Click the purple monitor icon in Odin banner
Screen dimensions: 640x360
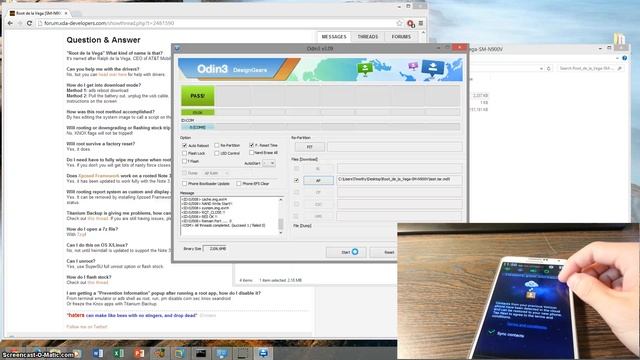coord(413,66)
